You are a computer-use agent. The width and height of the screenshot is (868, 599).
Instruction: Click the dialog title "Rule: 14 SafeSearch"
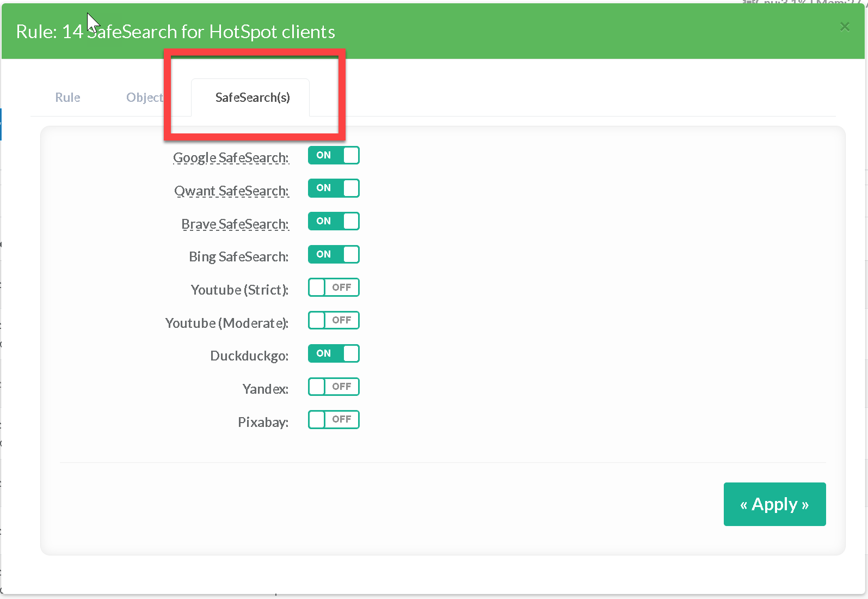coord(175,32)
